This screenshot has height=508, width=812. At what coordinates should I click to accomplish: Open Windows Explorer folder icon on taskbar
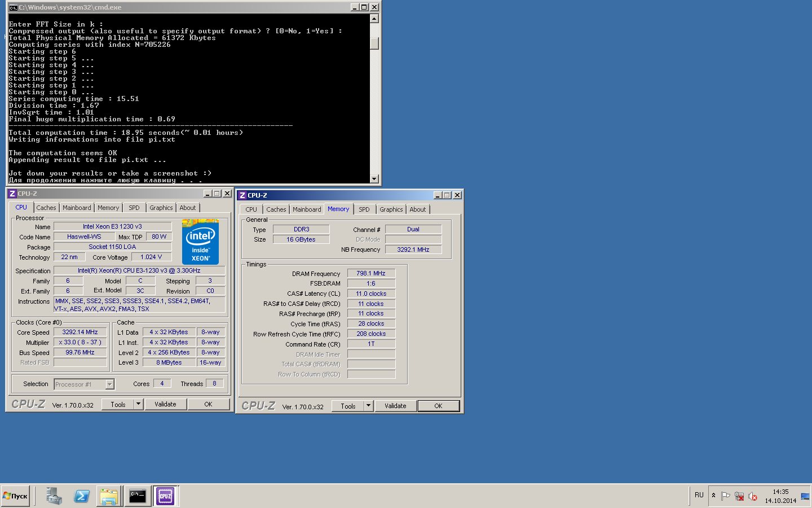pos(109,496)
